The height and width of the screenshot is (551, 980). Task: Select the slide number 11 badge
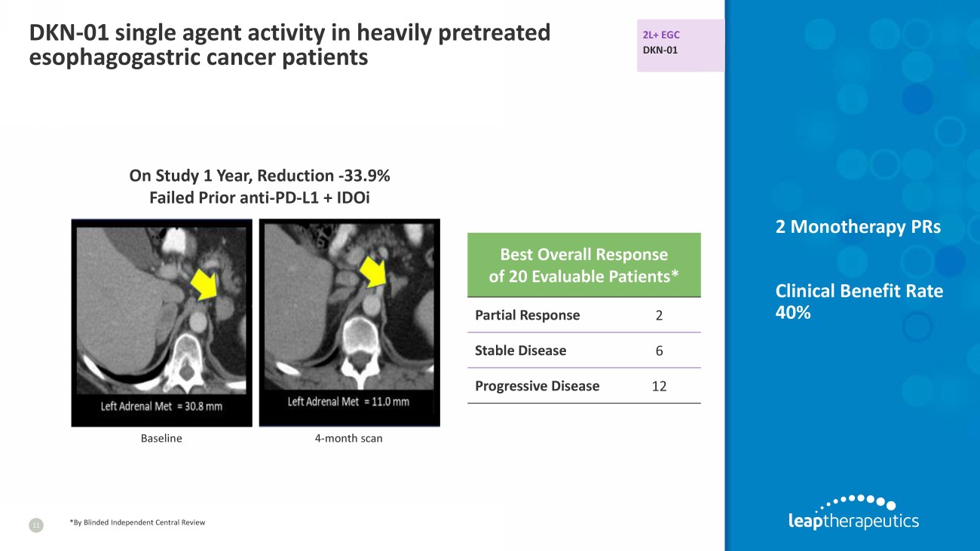(x=34, y=524)
